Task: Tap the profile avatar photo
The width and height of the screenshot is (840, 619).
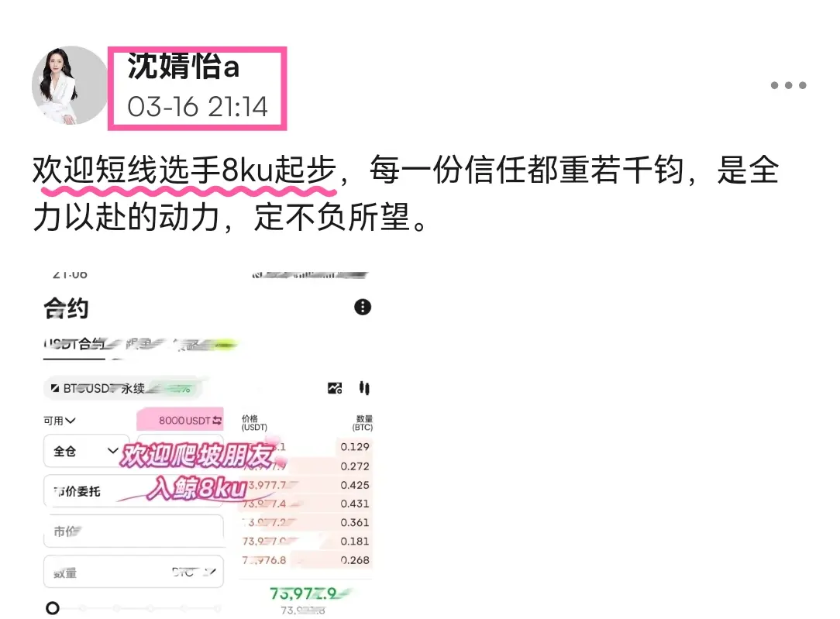Action: pyautogui.click(x=71, y=85)
